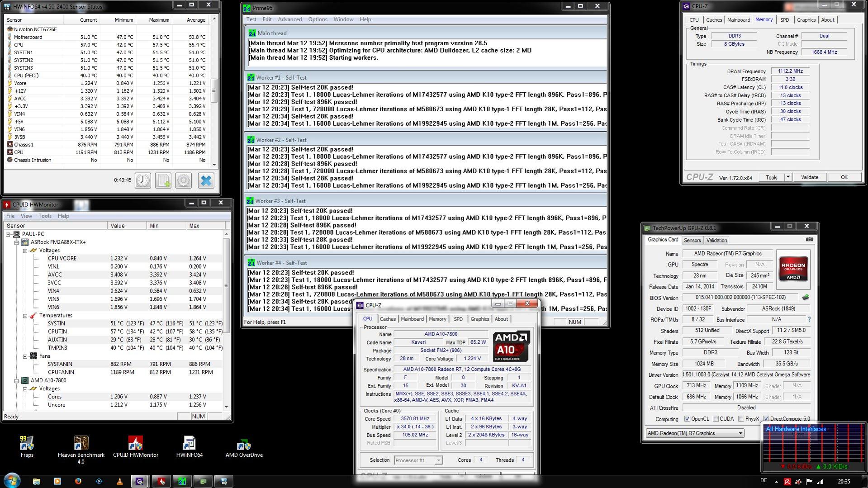Image resolution: width=868 pixels, height=488 pixels.
Task: Switch to HWMonitor via its taskbar button
Action: pyautogui.click(x=161, y=481)
